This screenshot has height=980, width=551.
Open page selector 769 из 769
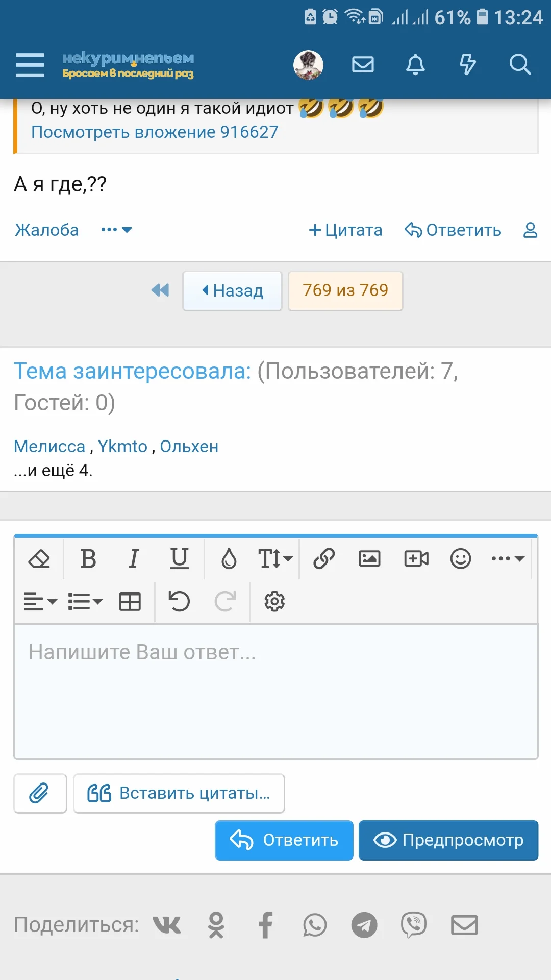coord(345,291)
